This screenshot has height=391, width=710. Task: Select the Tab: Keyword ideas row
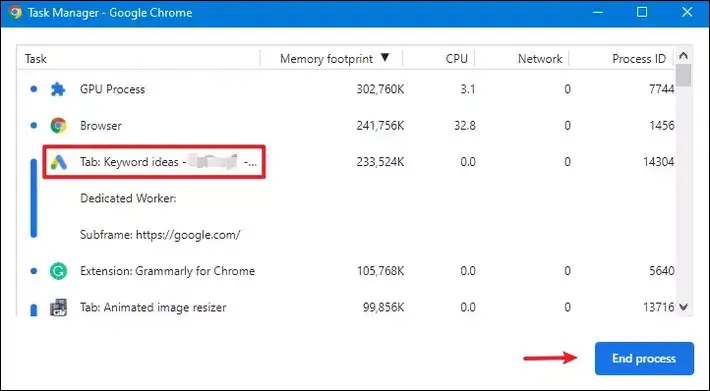pos(346,162)
